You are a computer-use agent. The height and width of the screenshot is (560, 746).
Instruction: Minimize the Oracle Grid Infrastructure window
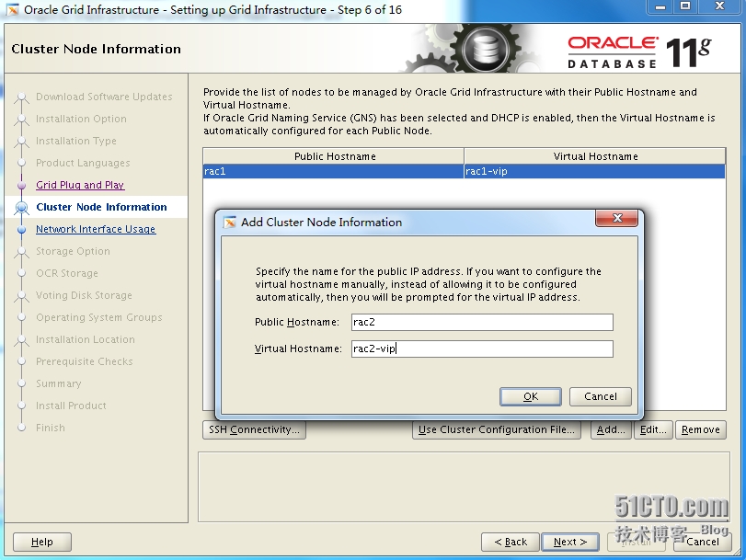click(x=660, y=6)
